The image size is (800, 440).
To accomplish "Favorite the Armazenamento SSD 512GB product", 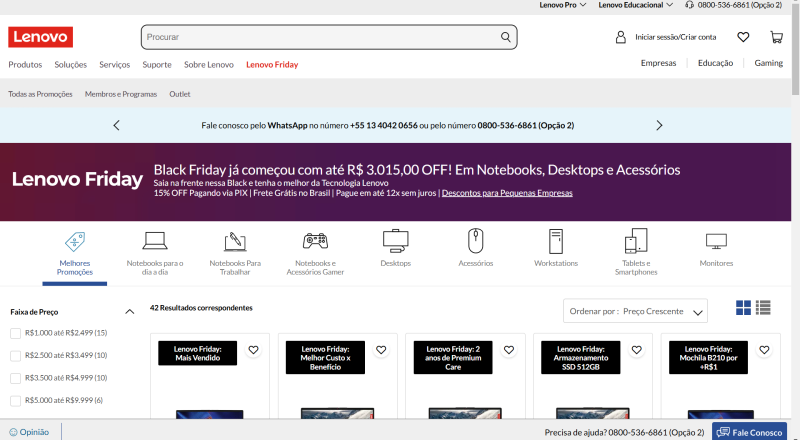I will (x=636, y=350).
